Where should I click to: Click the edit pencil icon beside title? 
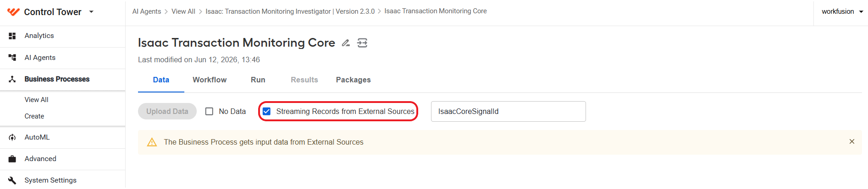346,43
